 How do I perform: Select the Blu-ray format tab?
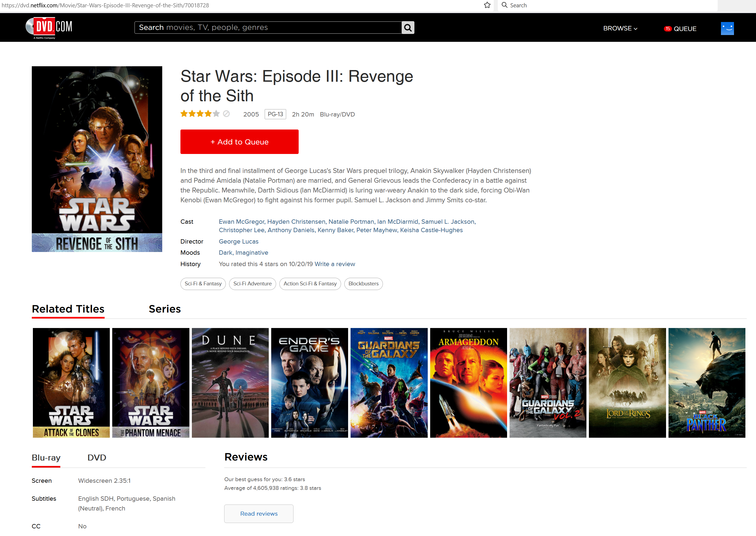(x=46, y=458)
